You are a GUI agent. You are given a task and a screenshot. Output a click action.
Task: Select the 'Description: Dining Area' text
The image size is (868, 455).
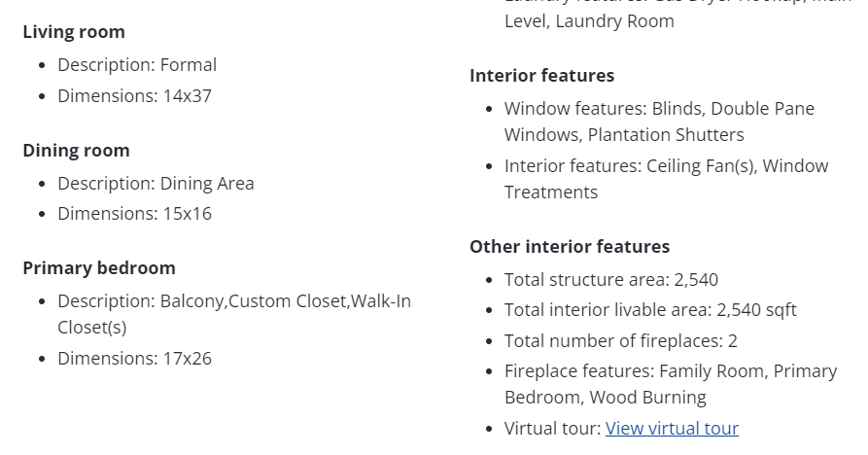(x=156, y=184)
